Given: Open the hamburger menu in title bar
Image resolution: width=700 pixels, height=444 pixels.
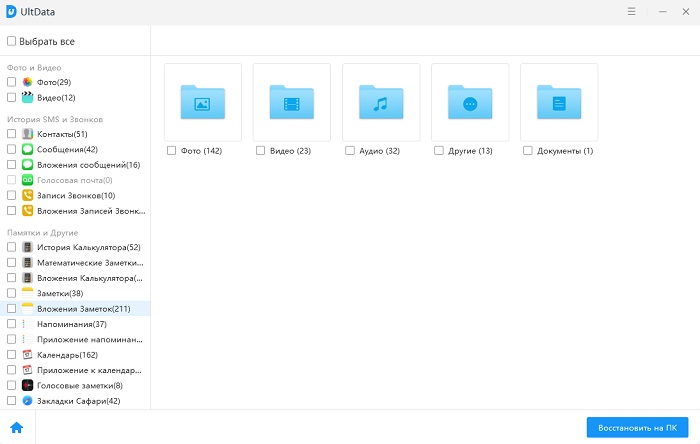Looking at the screenshot, I should (x=631, y=12).
